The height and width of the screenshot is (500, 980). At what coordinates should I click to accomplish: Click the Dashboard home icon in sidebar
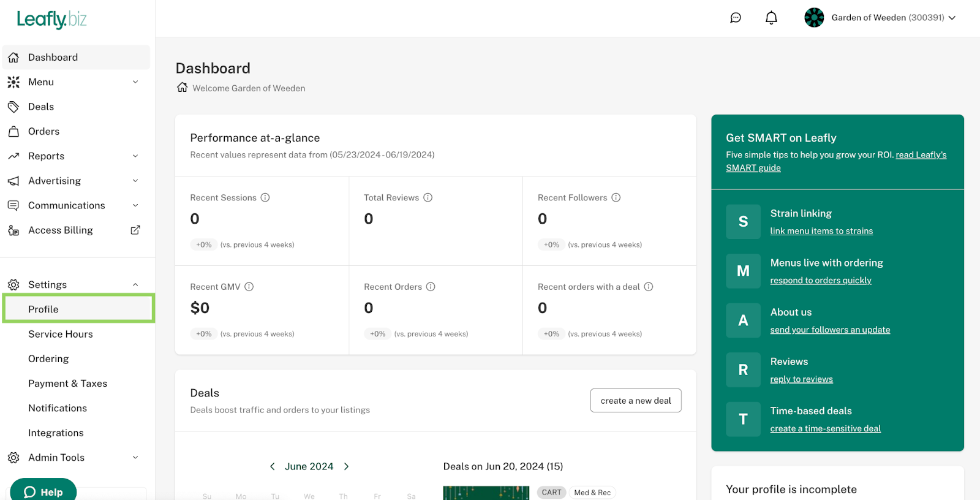(x=13, y=58)
